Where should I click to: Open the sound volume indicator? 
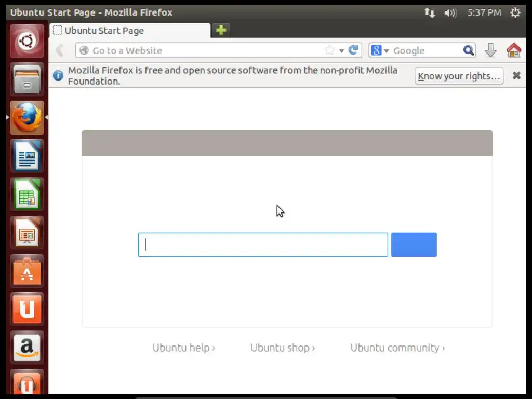point(450,13)
